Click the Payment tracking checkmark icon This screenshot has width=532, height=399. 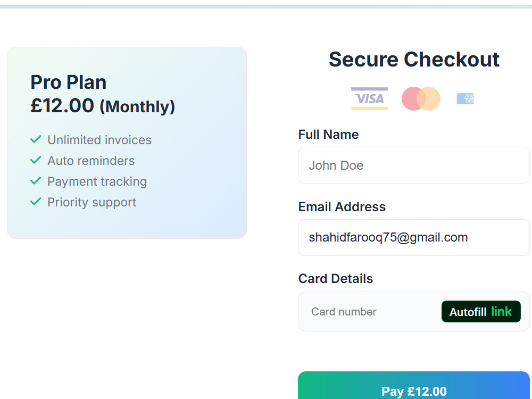pyautogui.click(x=36, y=181)
